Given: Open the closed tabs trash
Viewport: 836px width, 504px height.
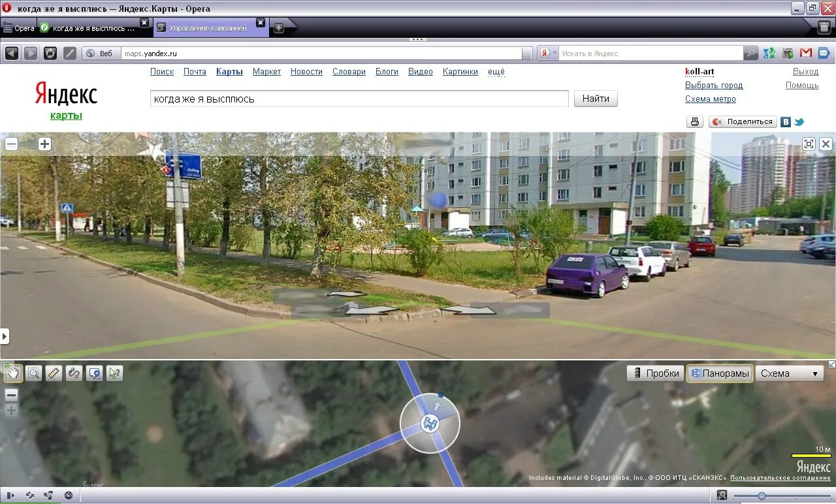Looking at the screenshot, I should [x=824, y=27].
